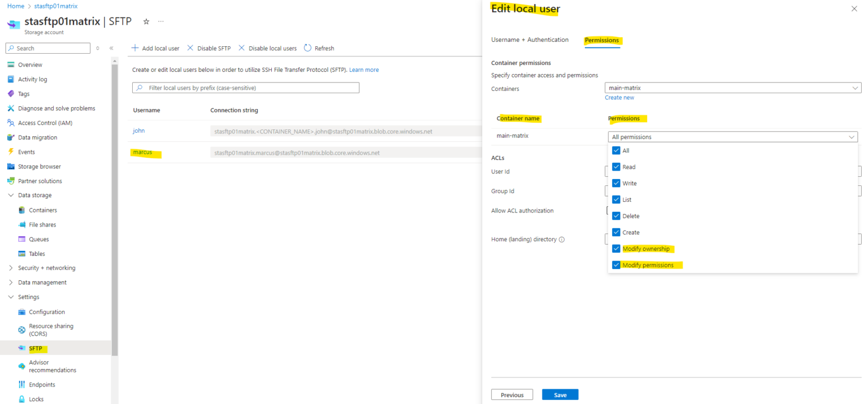Switch to the Username + Authentication tab
Viewport: 868px width, 404px height.
tap(530, 40)
